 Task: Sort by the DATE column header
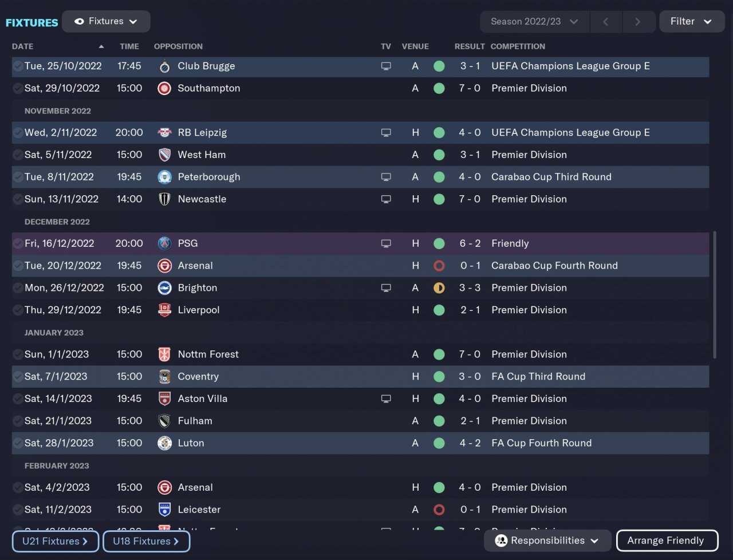(x=23, y=46)
